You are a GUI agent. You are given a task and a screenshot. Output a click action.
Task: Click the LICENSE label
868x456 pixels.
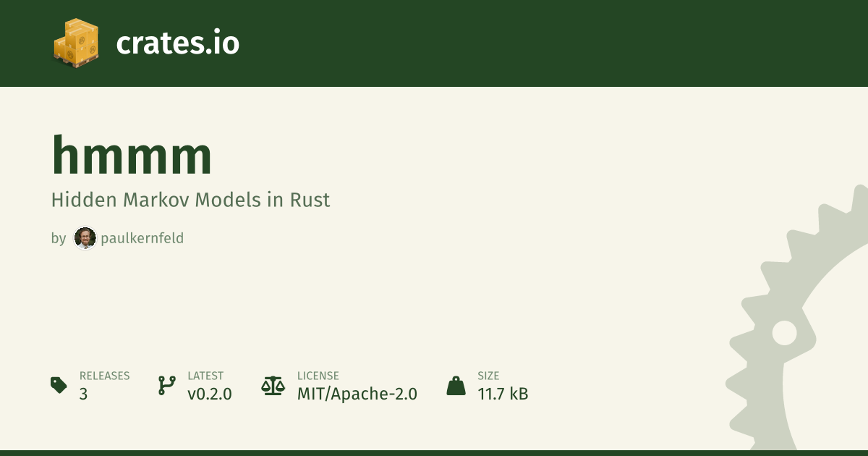point(318,376)
